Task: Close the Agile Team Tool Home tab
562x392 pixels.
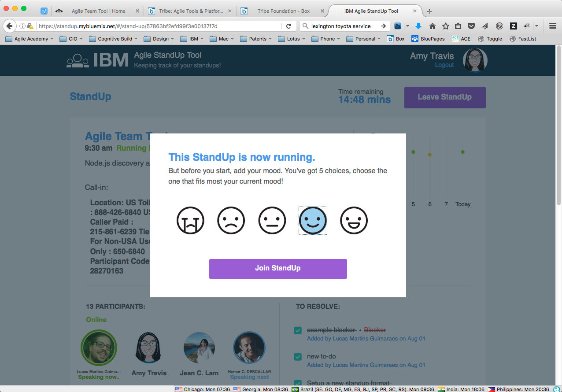Action: click(x=137, y=11)
